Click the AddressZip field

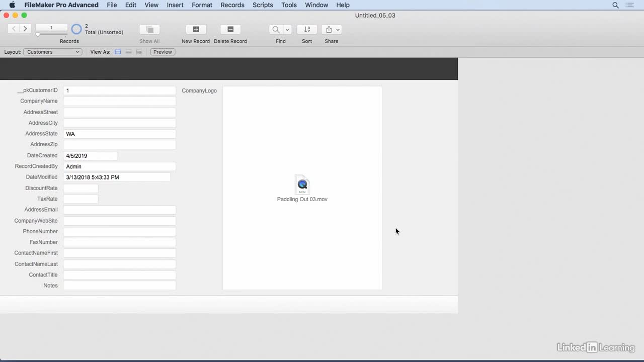[x=119, y=144]
